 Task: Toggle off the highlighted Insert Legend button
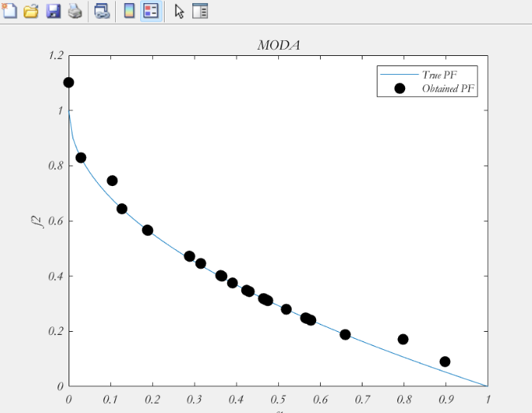(x=151, y=11)
